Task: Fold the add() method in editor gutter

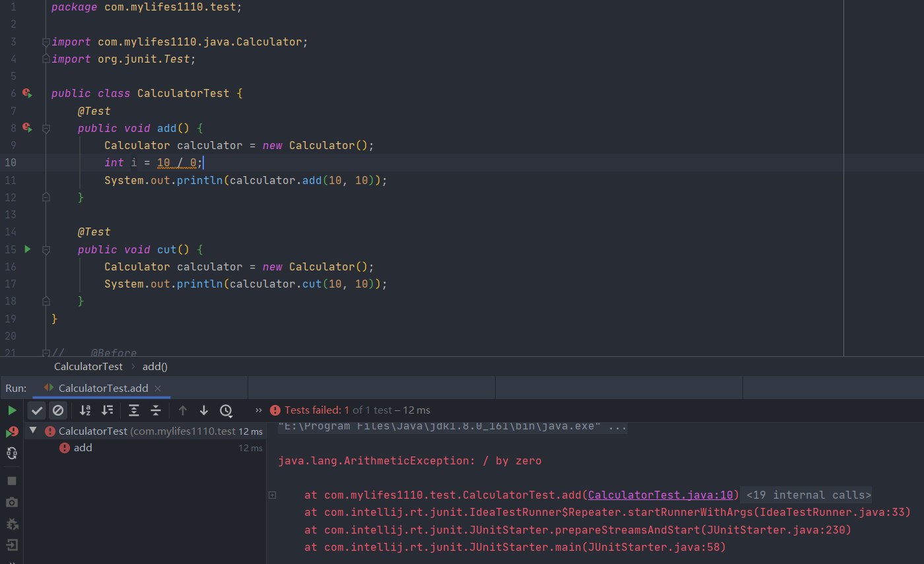Action: pos(46,129)
